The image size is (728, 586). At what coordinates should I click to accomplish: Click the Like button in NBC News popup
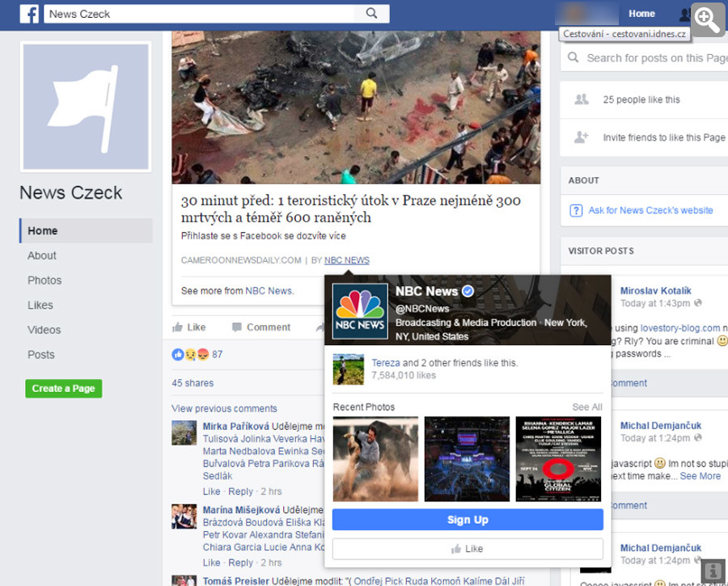[468, 549]
